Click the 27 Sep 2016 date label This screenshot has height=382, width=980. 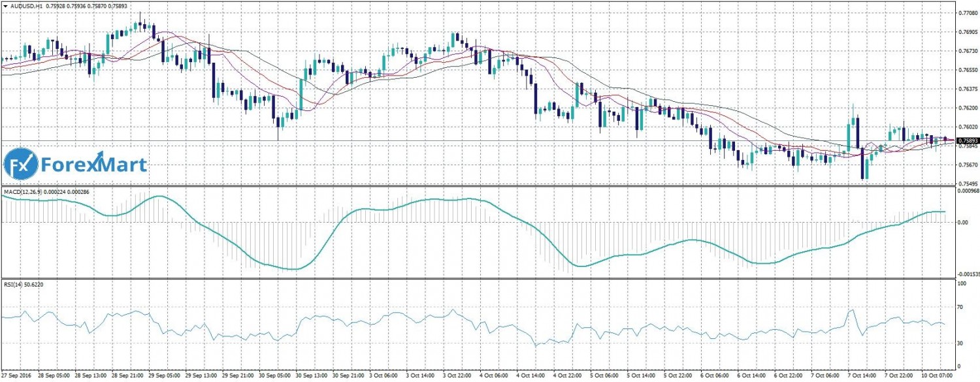point(16,377)
